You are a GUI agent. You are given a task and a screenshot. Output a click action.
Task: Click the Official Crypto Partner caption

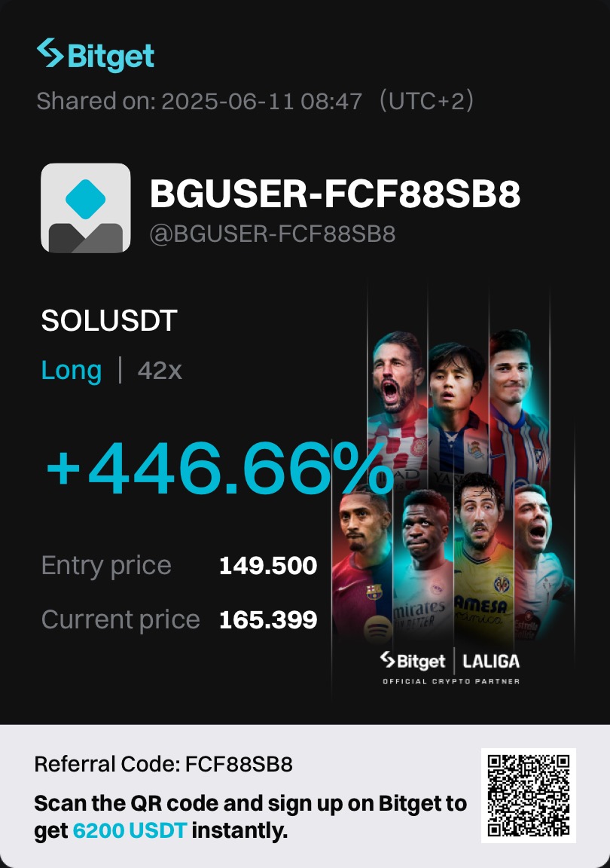(451, 681)
